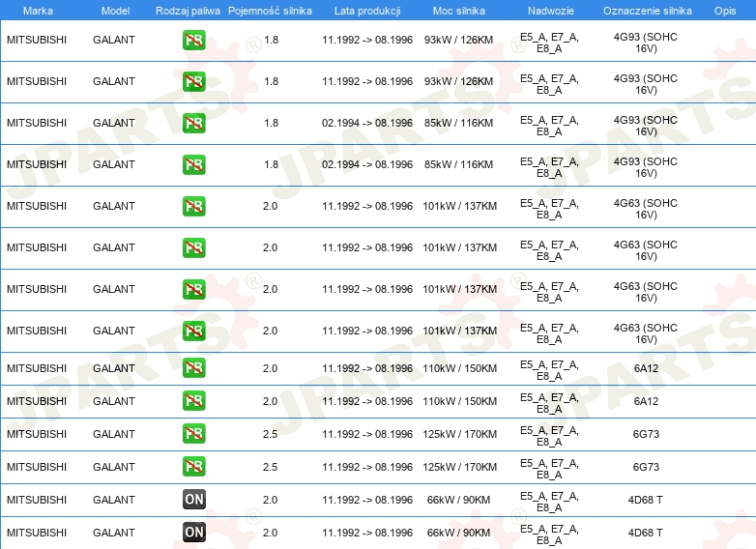Image resolution: width=756 pixels, height=549 pixels.
Task: Click the Lata produkcji column header
Action: [366, 11]
